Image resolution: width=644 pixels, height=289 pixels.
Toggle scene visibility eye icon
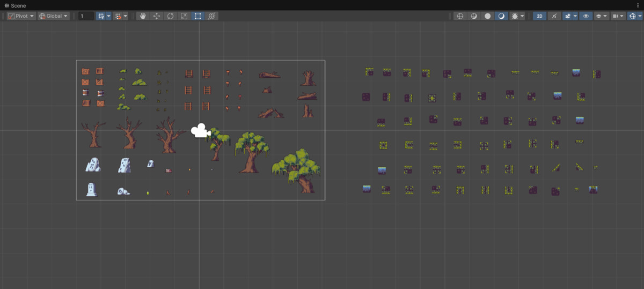tap(586, 16)
